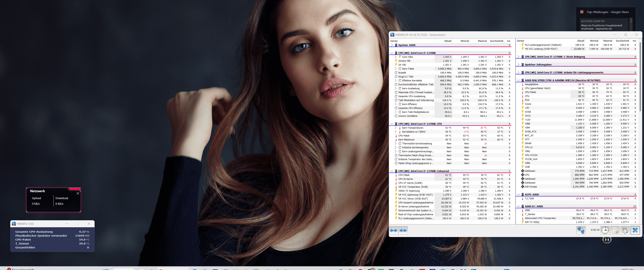Click the left pane Maximal column header

[x=479, y=41]
